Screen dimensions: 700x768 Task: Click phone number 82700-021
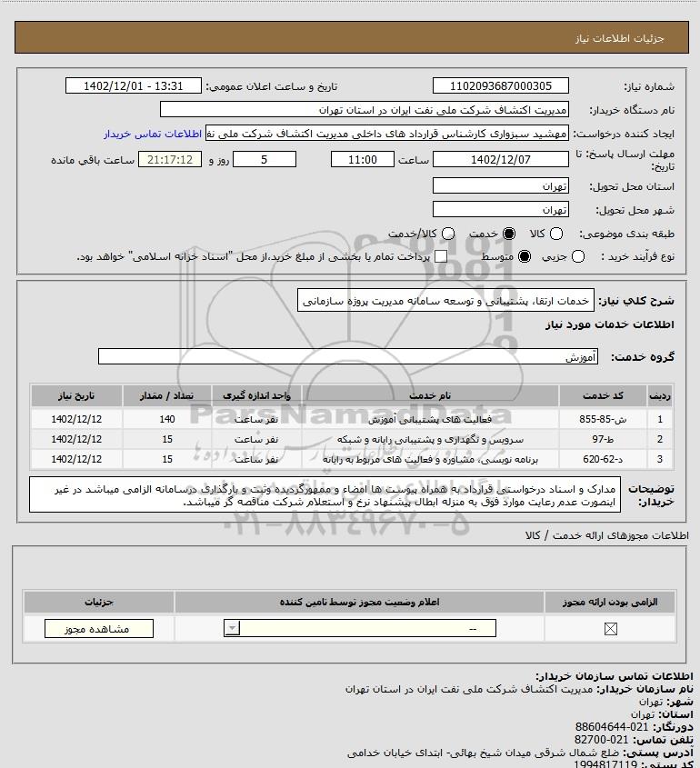[x=601, y=740]
